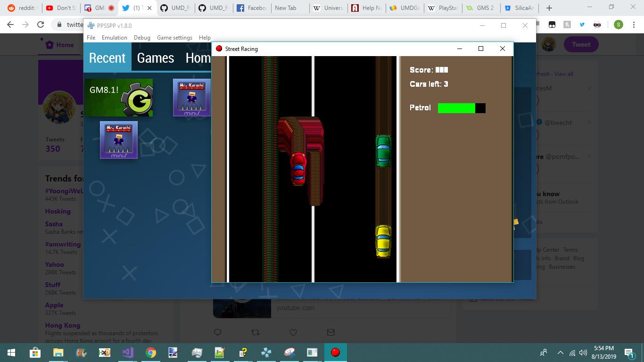
Task: Open the PPSSPP Help menu
Action: [205, 38]
